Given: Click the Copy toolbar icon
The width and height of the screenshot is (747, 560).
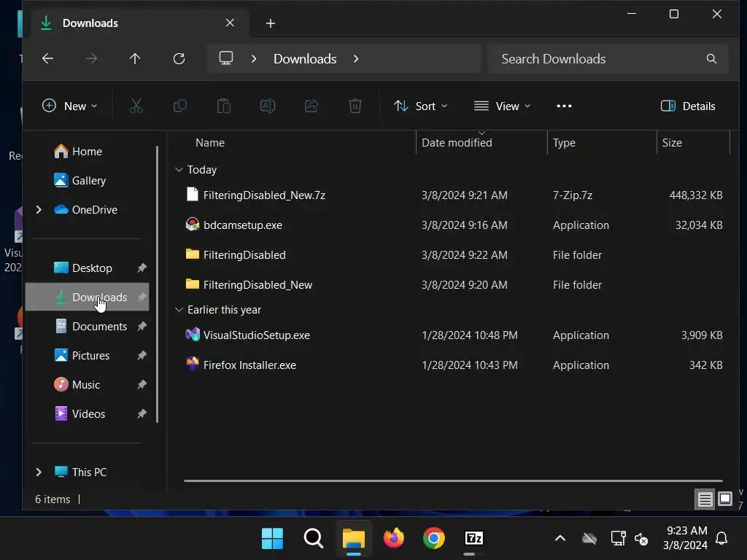Looking at the screenshot, I should (x=180, y=106).
